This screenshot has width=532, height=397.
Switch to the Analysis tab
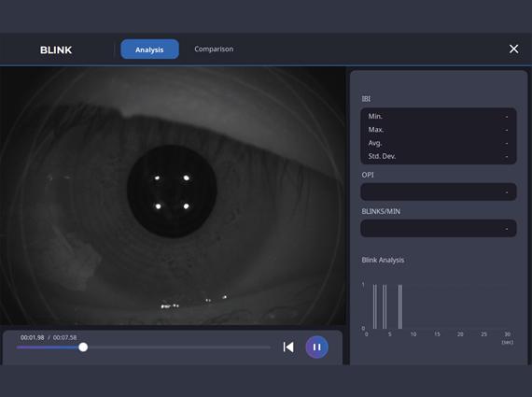pos(149,50)
